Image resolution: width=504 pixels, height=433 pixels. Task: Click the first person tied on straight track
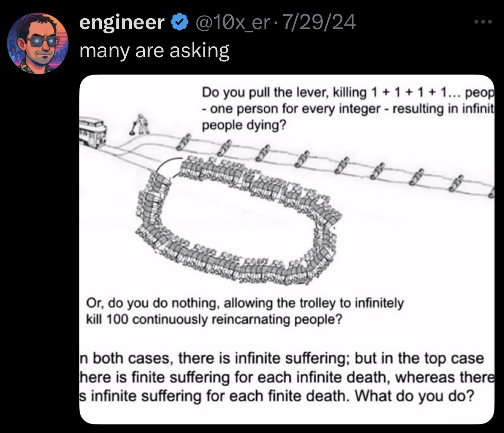pos(185,140)
